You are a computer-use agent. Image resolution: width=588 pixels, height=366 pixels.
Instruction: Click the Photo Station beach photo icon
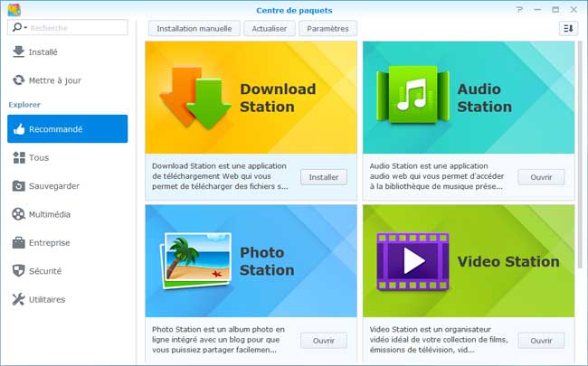[195, 261]
